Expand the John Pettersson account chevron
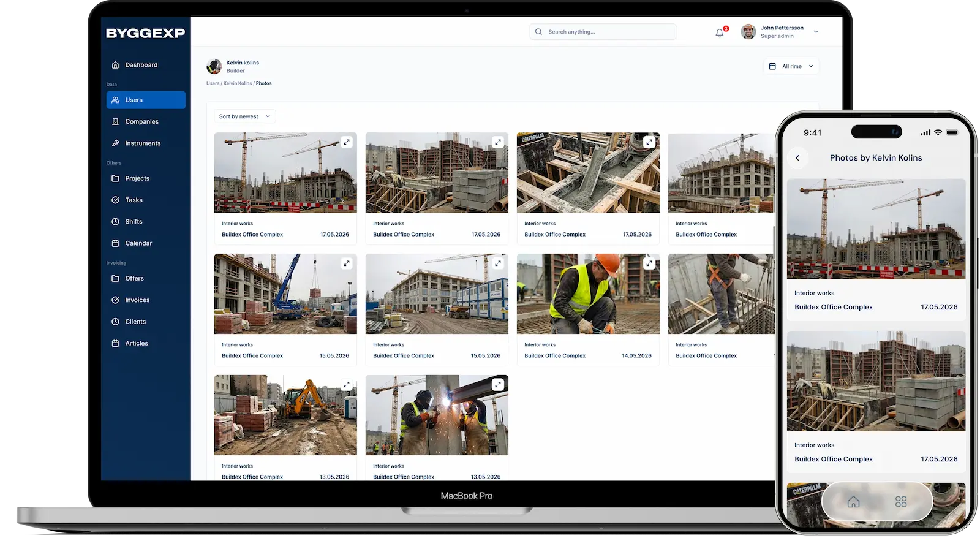The height and width of the screenshot is (538, 980). [816, 32]
